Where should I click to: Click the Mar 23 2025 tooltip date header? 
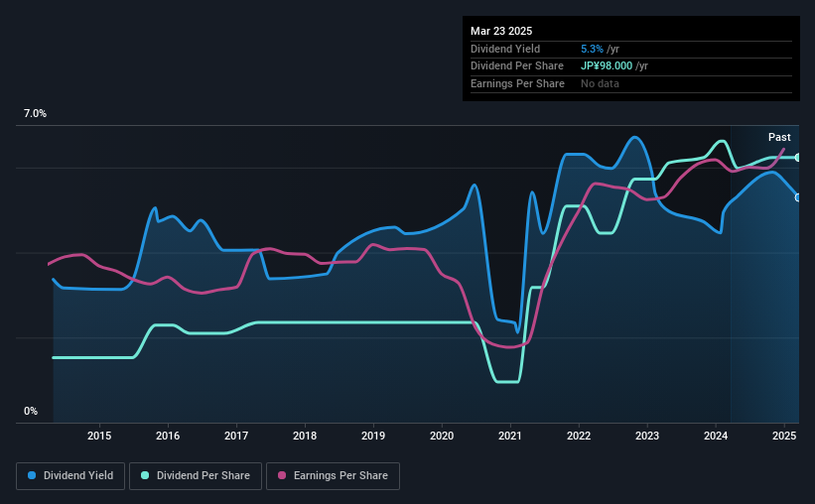(x=501, y=31)
